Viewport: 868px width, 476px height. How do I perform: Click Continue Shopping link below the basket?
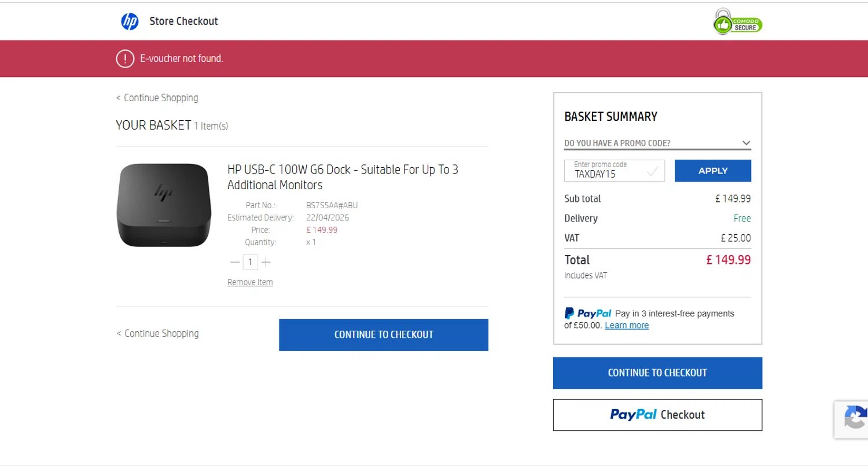(157, 334)
